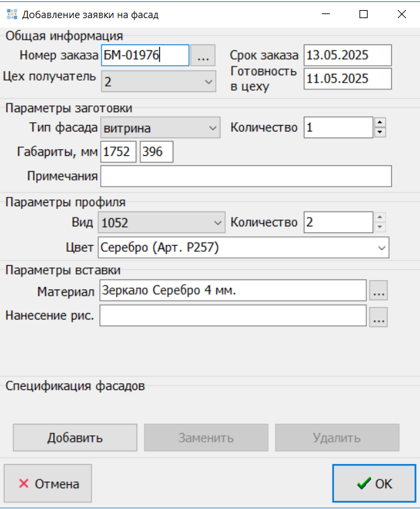
Task: Select the Готовность в цеху date field
Action: [x=347, y=79]
